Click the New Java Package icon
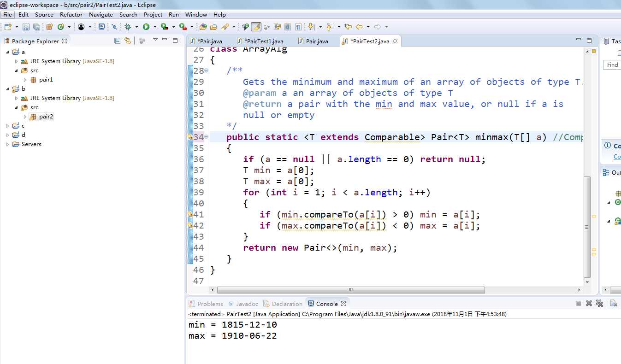 [x=49, y=27]
